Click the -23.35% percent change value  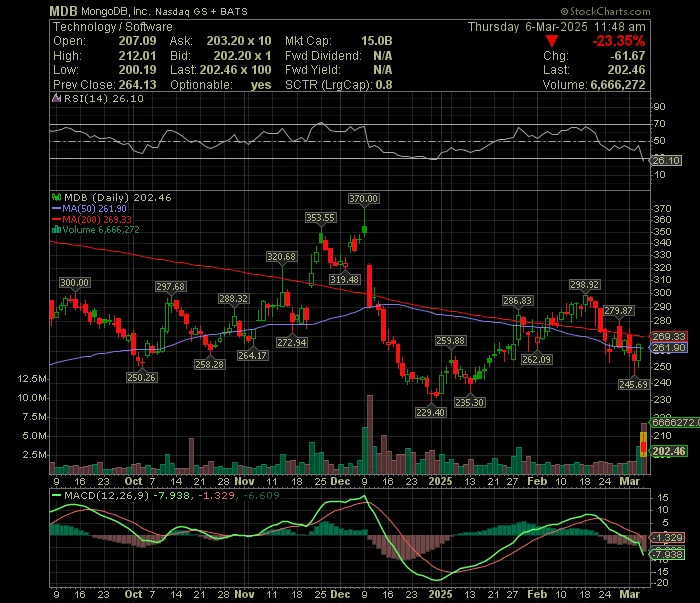coord(618,41)
